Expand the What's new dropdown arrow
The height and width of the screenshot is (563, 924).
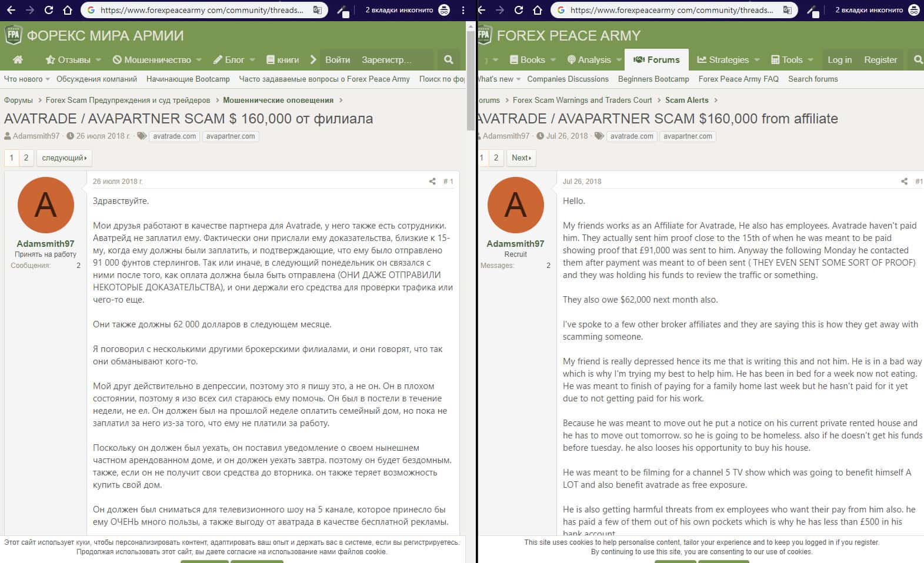518,79
